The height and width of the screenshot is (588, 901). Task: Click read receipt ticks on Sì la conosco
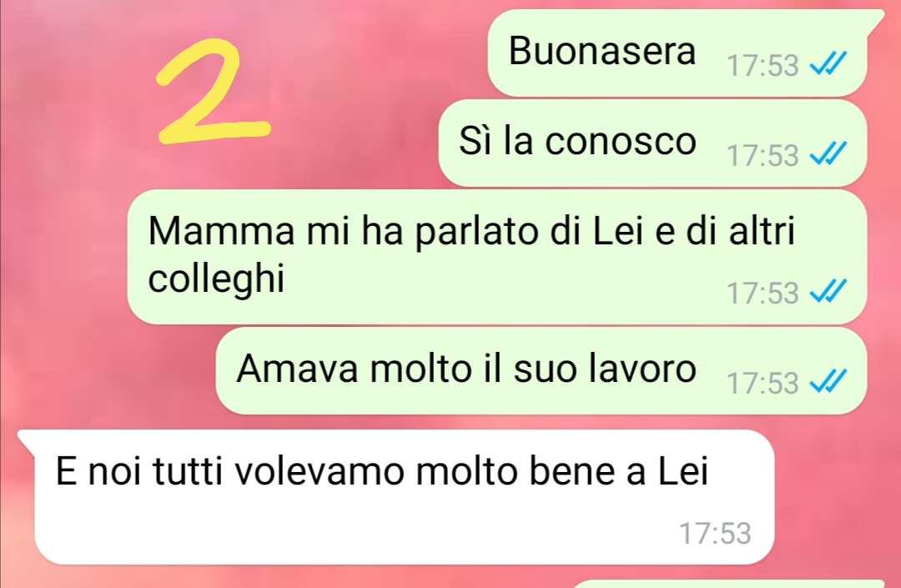(828, 154)
